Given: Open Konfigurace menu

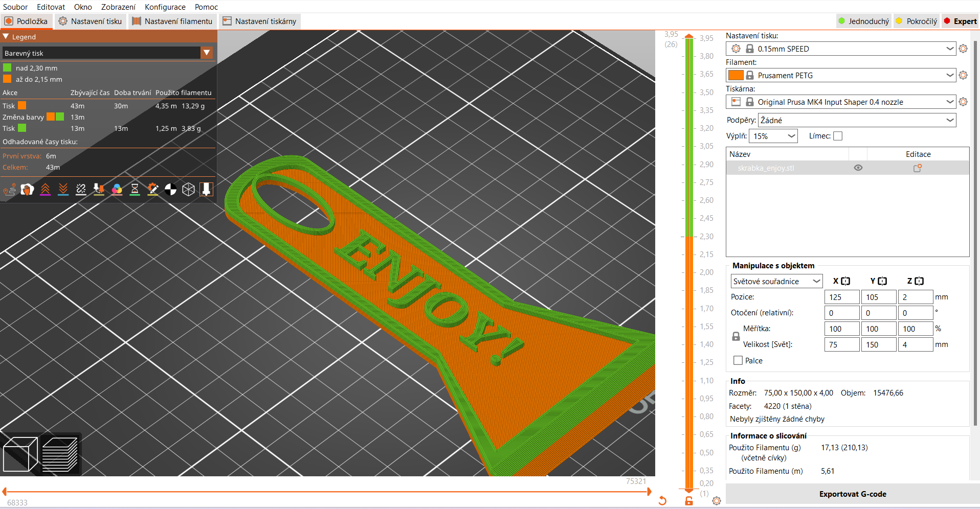Looking at the screenshot, I should 165,7.
